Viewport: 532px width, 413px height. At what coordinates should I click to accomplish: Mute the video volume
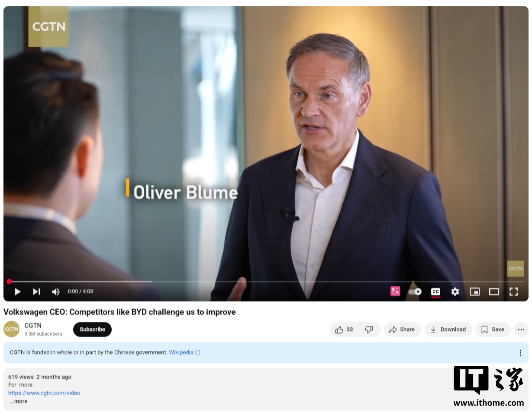pyautogui.click(x=55, y=291)
